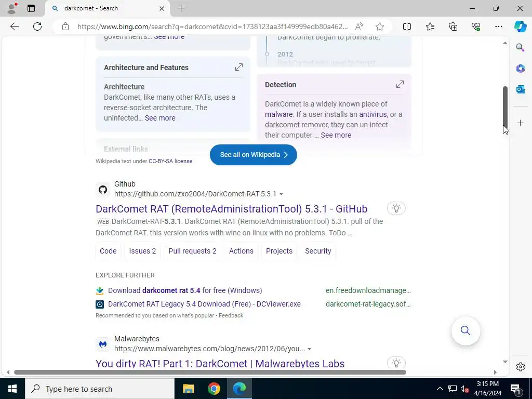Open the sidebar Search tool
The height and width of the screenshot is (399, 532).
(x=520, y=47)
